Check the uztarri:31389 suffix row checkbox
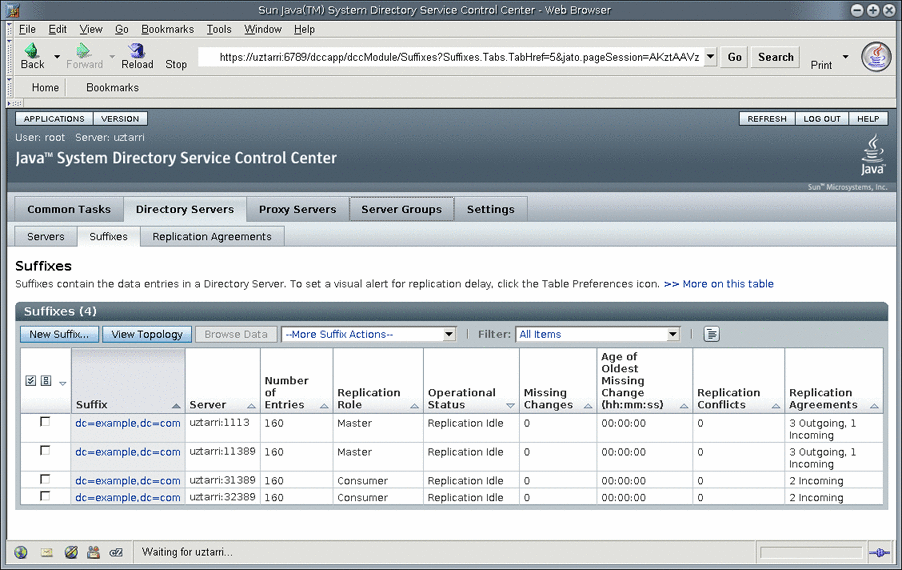The image size is (902, 570). [45, 479]
